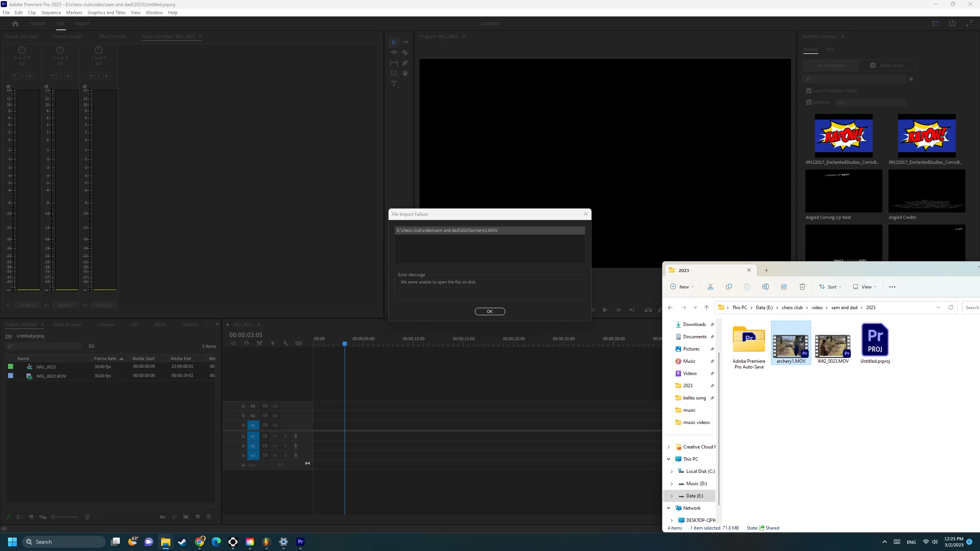Toggle V1 track output eye icon
Screen dimensions: 980x551
[x=275, y=425]
